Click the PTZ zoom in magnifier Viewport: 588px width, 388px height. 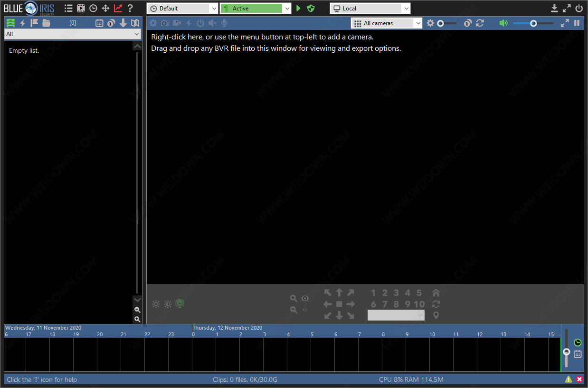(294, 298)
